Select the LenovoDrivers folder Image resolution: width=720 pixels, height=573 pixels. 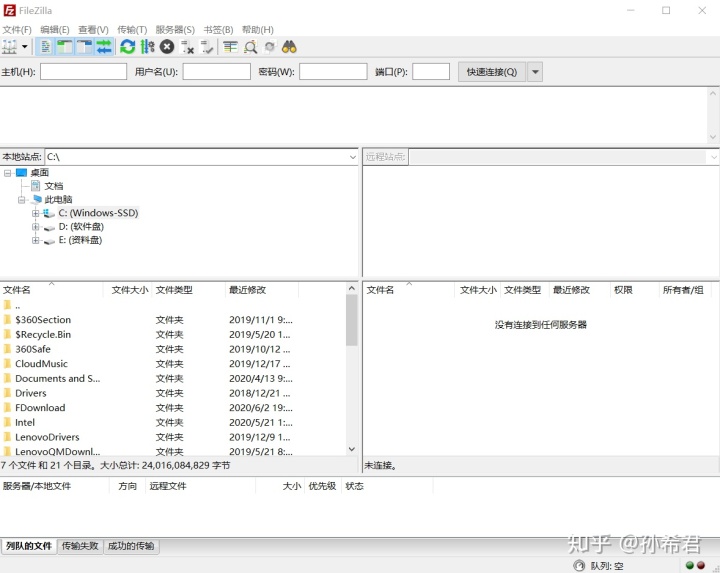point(47,438)
